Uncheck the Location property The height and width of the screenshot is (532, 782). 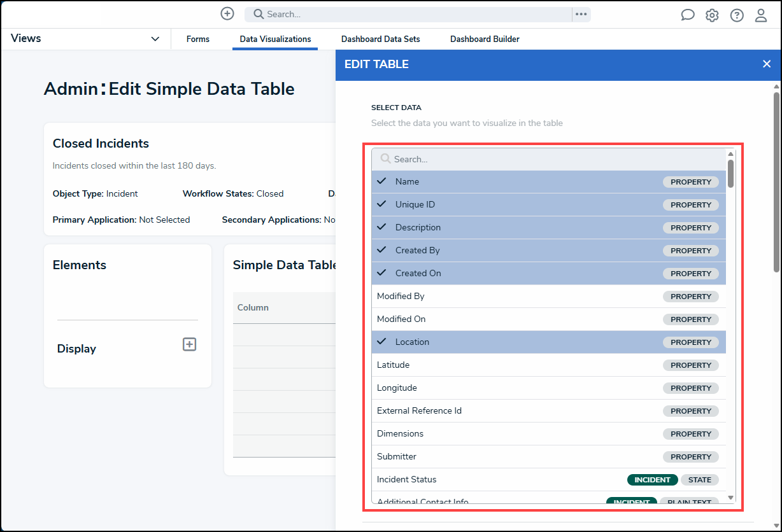coord(549,342)
